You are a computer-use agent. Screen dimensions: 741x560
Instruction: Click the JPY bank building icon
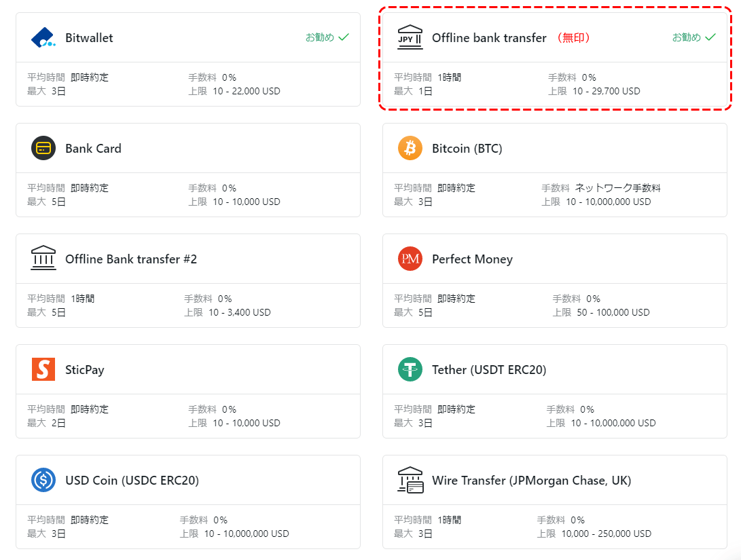[410, 37]
